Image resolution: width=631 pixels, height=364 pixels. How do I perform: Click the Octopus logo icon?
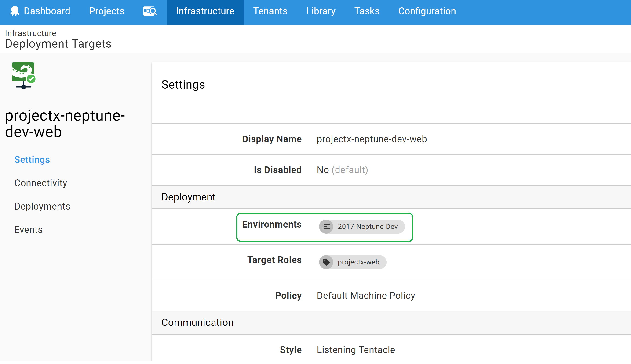click(15, 11)
